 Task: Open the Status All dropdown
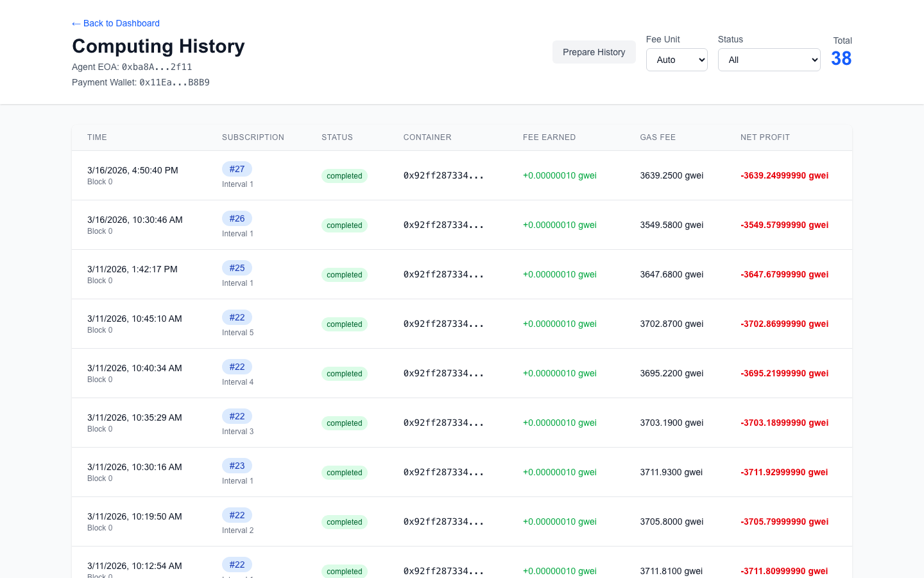(x=769, y=60)
